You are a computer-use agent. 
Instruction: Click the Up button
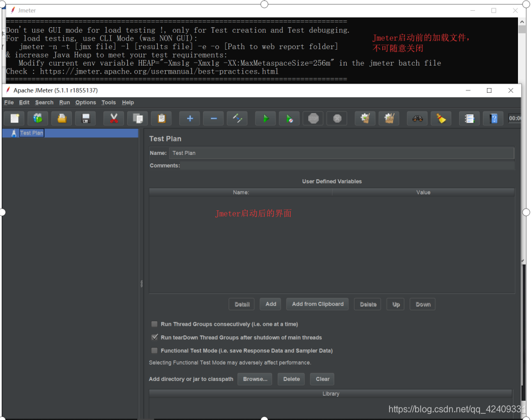395,304
